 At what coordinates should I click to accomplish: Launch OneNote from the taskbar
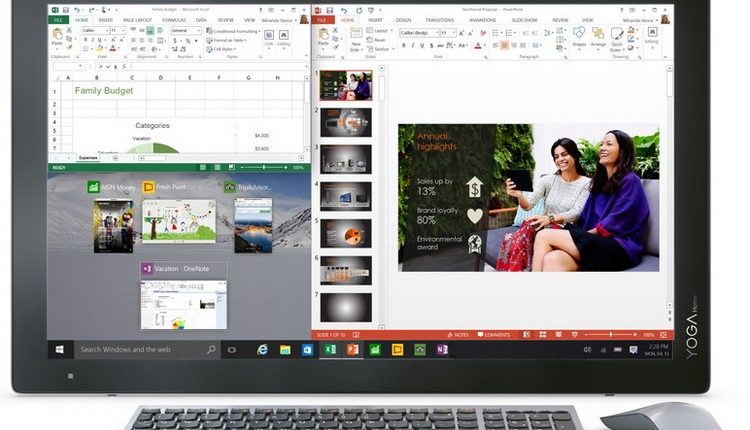pyautogui.click(x=442, y=350)
